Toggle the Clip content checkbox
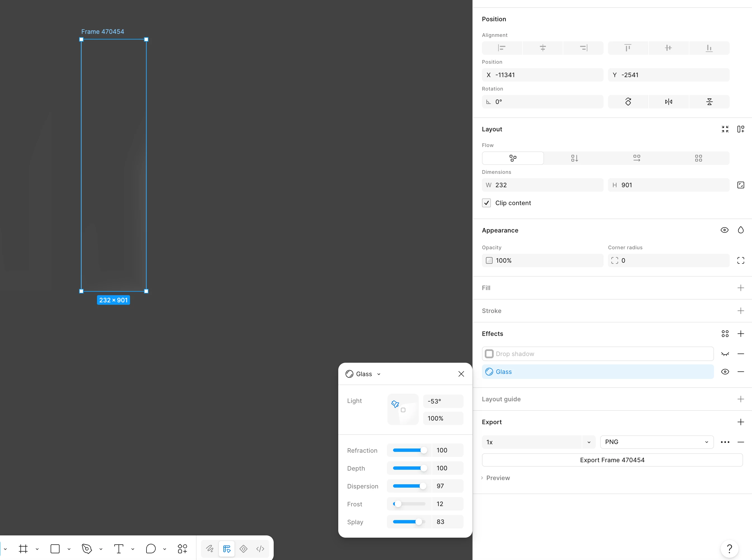This screenshot has width=752, height=560. pyautogui.click(x=486, y=203)
